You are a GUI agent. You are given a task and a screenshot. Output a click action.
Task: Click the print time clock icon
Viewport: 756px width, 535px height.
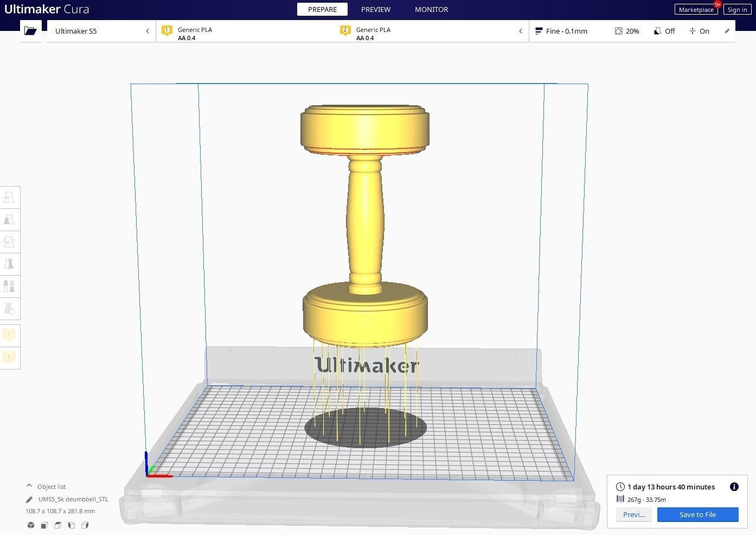pos(620,487)
